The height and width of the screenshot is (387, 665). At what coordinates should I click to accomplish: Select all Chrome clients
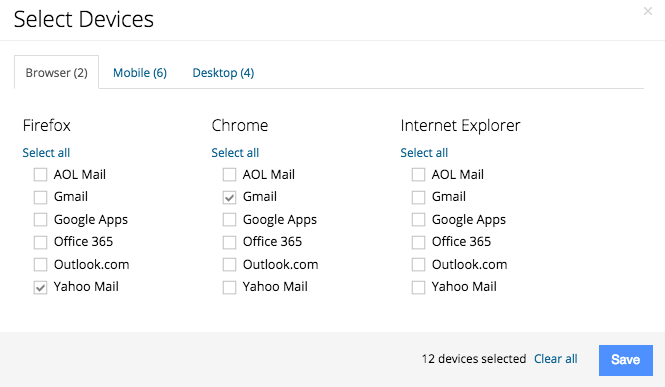235,153
